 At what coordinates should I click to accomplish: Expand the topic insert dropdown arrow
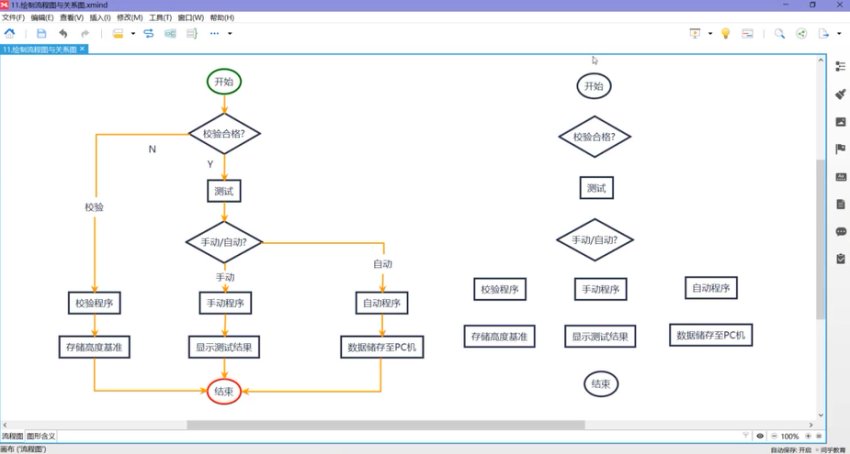[132, 33]
